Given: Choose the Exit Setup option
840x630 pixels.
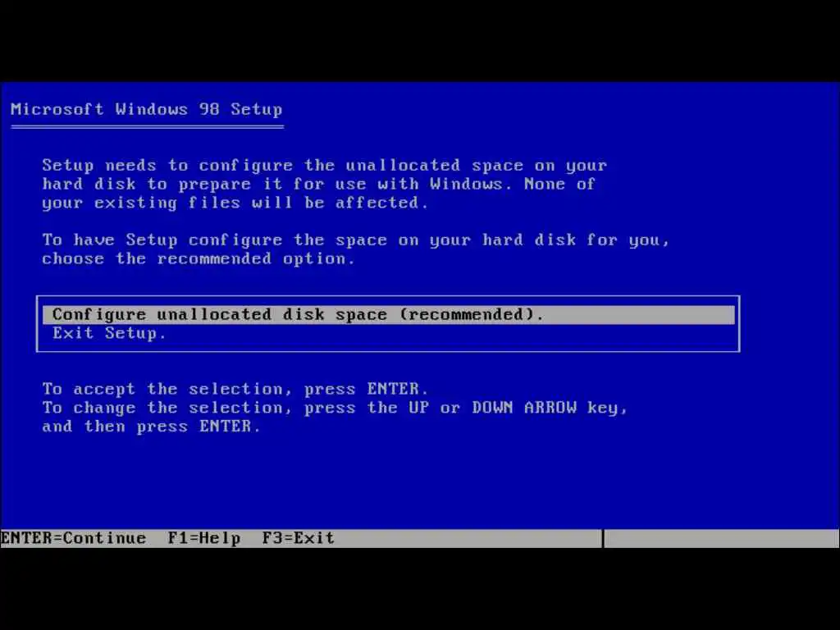Looking at the screenshot, I should click(109, 333).
